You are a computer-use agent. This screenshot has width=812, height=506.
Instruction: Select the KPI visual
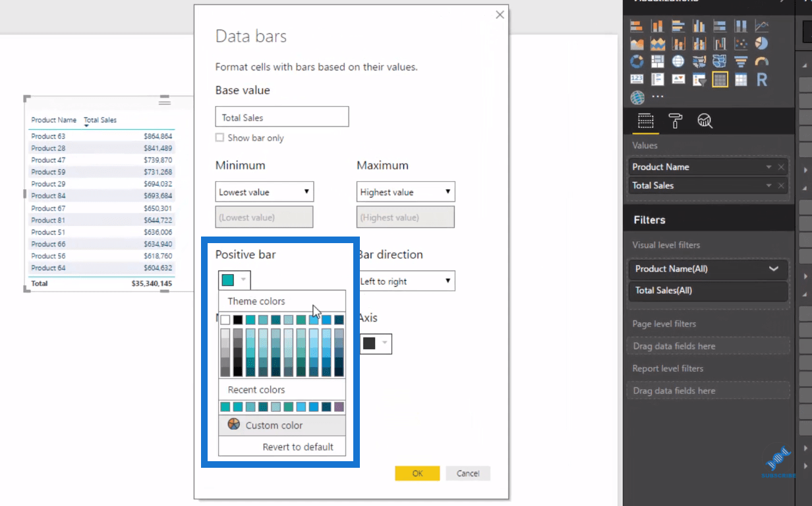(x=678, y=80)
